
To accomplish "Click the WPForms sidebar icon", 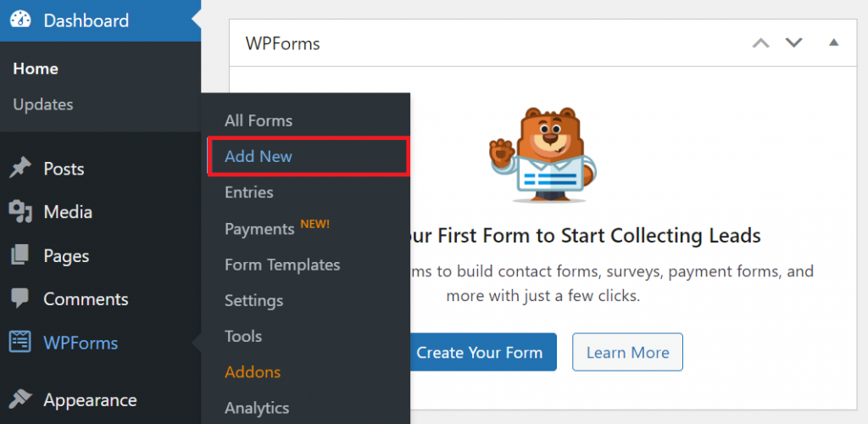I will [20, 343].
